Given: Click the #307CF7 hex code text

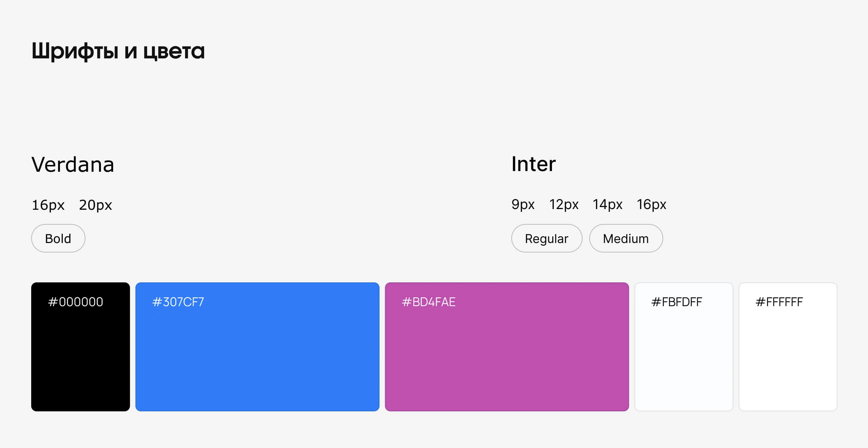Looking at the screenshot, I should 178,302.
